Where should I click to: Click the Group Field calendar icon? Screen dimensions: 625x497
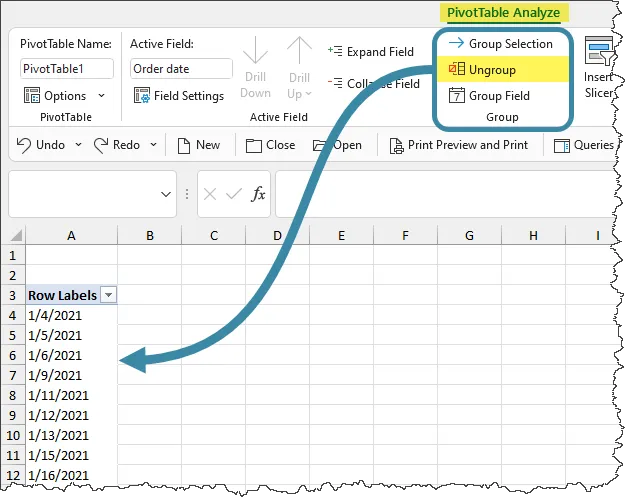click(x=456, y=96)
